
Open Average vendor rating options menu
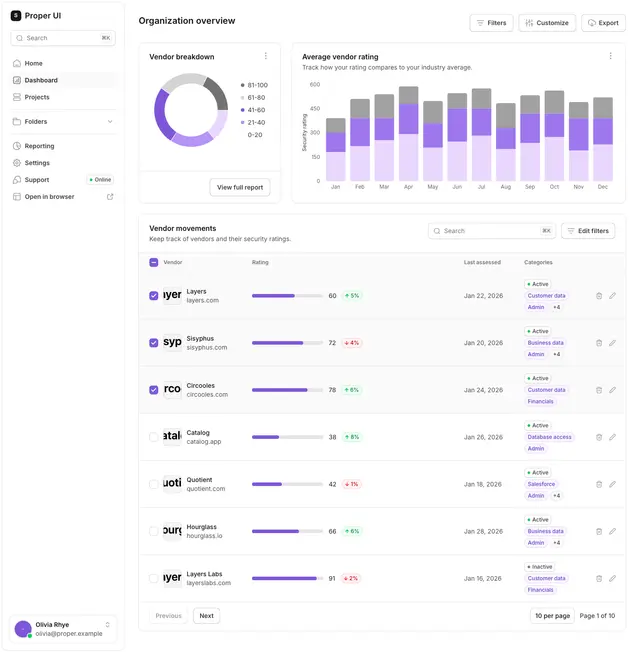tap(610, 56)
